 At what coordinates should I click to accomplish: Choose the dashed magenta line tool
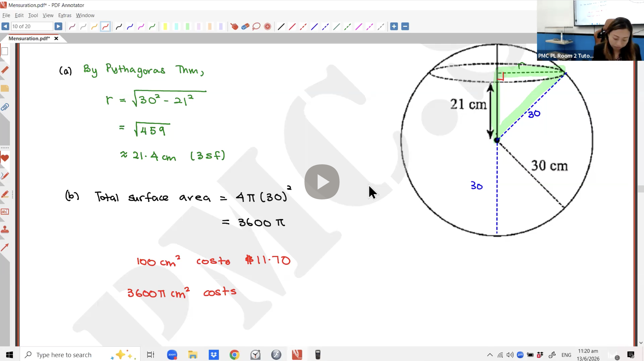pos(370,26)
